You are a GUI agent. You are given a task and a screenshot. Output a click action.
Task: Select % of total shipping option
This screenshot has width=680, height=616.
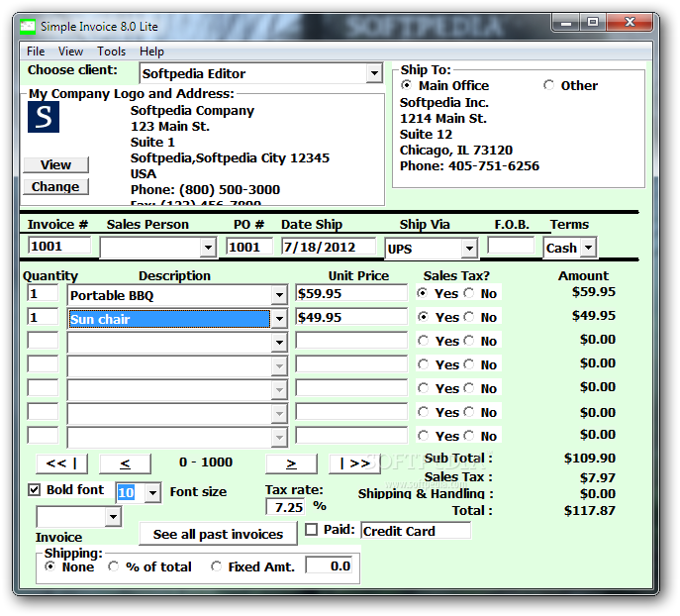click(114, 566)
